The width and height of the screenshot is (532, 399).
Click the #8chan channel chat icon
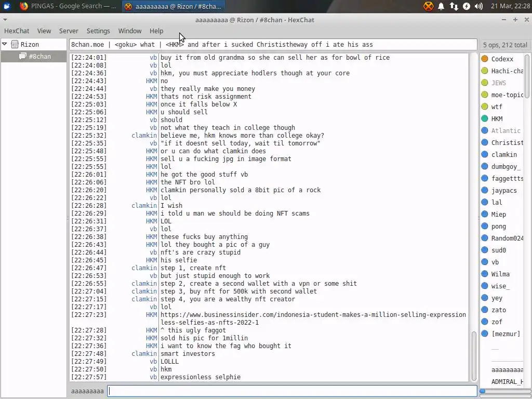point(23,56)
